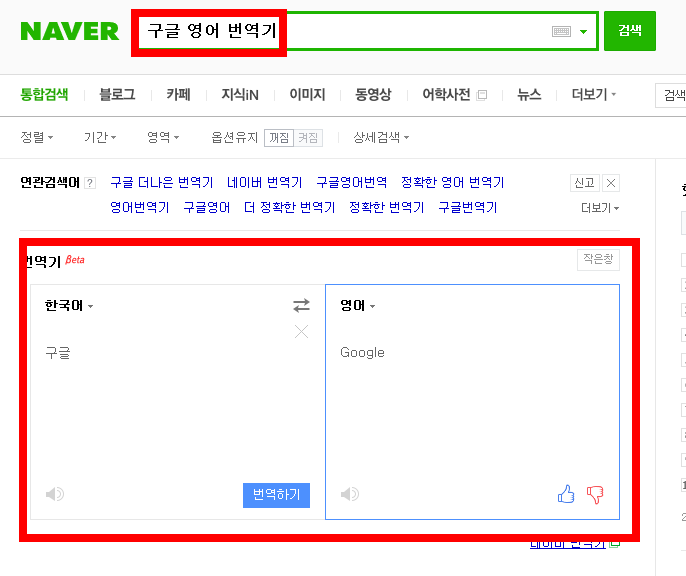Open related search 구글 더나은 번역기

coord(161,182)
